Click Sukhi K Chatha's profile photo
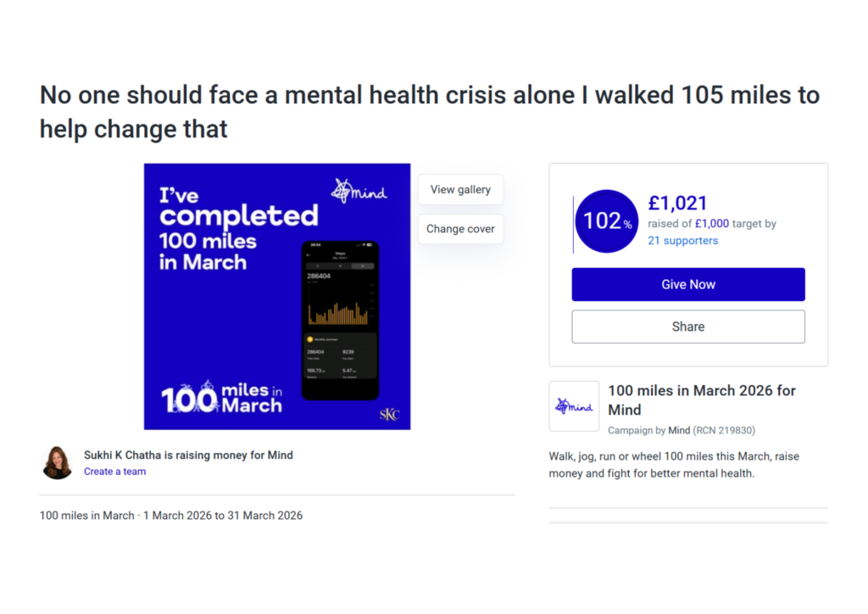The image size is (868, 614). pos(57,462)
